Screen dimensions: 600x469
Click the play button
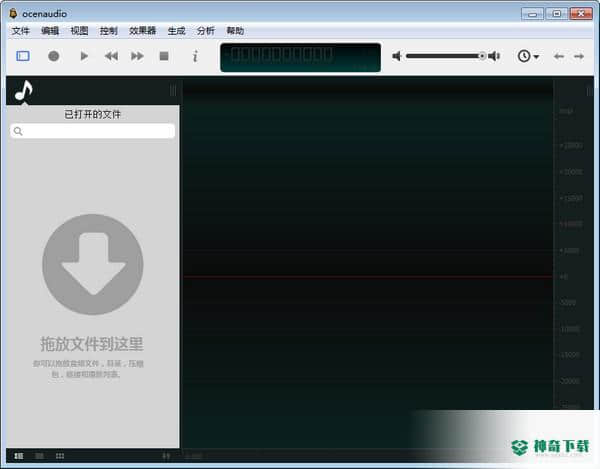[x=84, y=56]
